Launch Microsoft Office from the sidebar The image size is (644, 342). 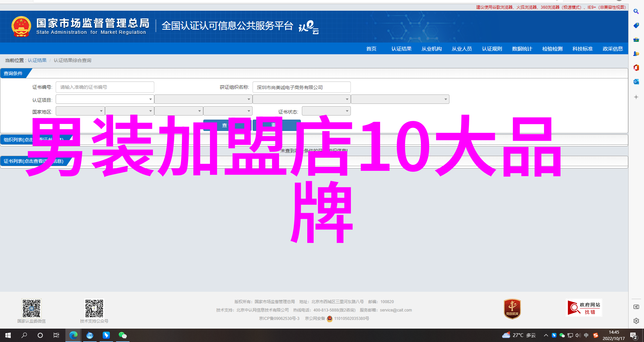pyautogui.click(x=636, y=68)
